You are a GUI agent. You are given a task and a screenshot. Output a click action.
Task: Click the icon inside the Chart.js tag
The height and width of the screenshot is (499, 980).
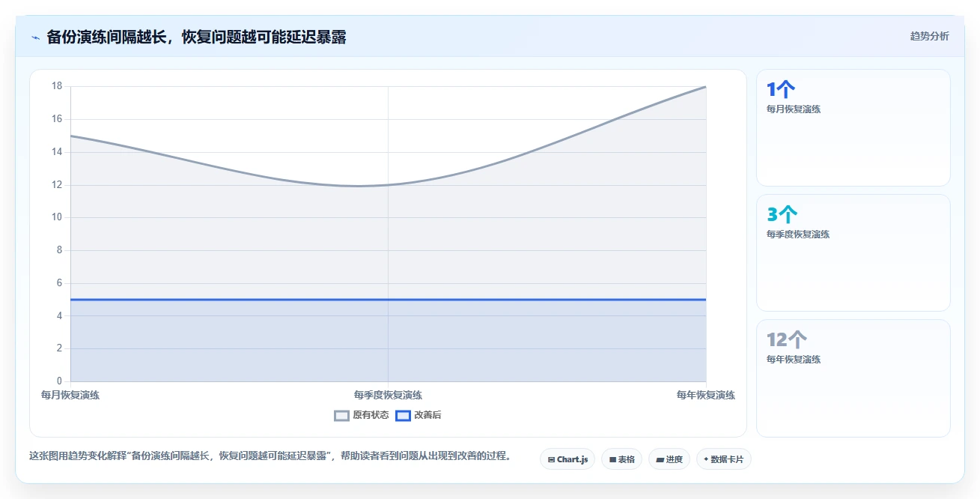pos(551,459)
